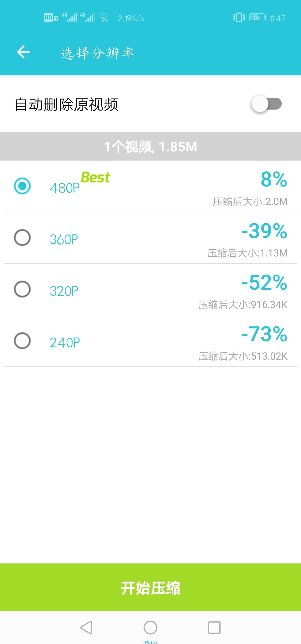The height and width of the screenshot is (644, 301).
Task: Tap the -73% compression ratio
Action: pyautogui.click(x=264, y=334)
